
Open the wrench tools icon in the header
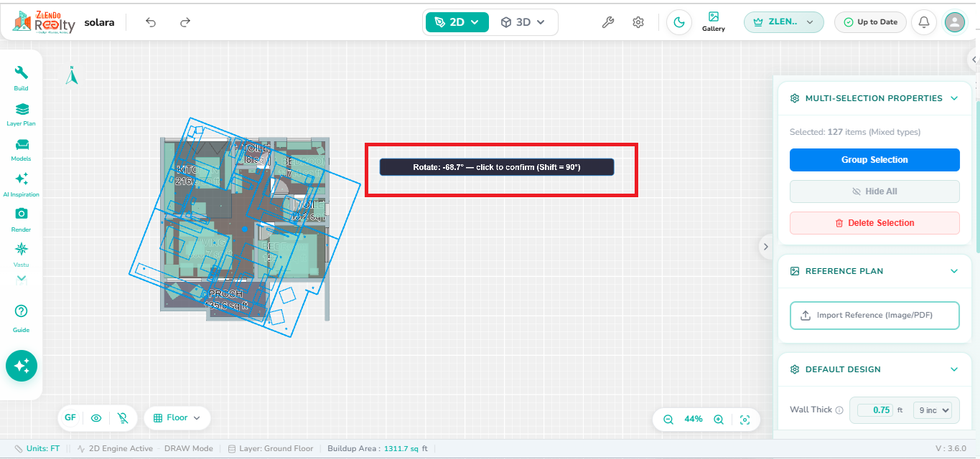tap(607, 22)
